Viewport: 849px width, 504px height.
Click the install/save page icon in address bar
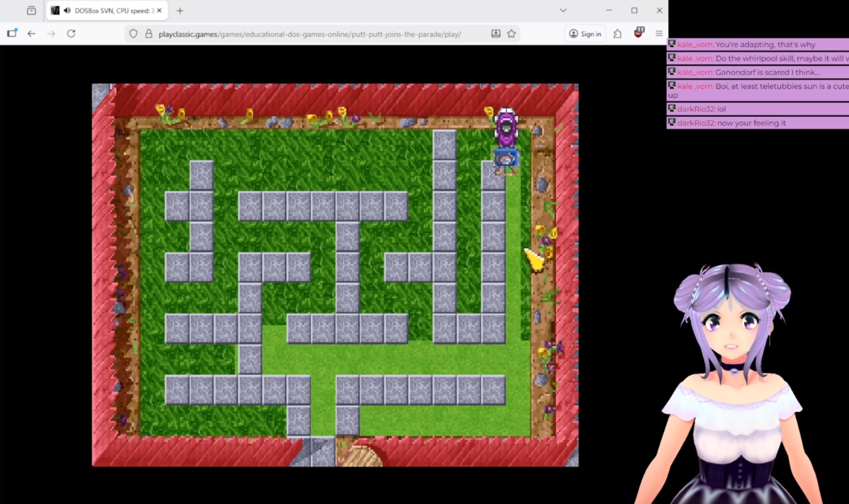coord(496,34)
